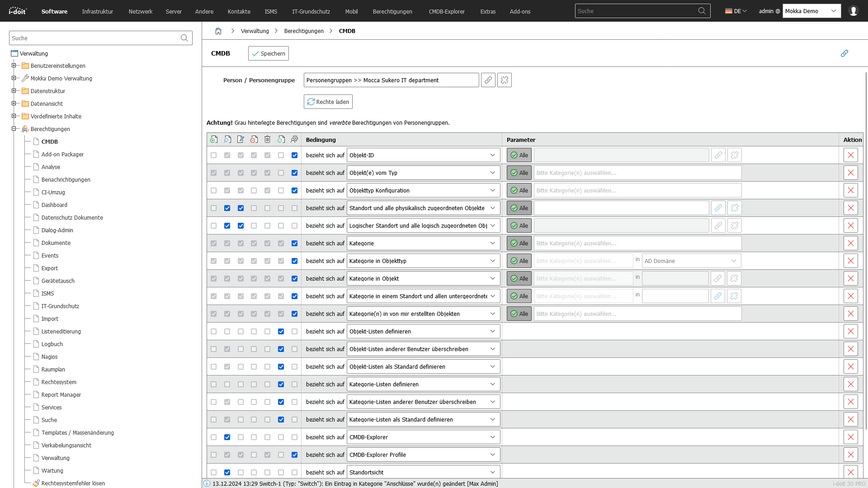The height and width of the screenshot is (488, 868).
Task: Open the Objekt-ID condition dropdown
Action: [424, 155]
